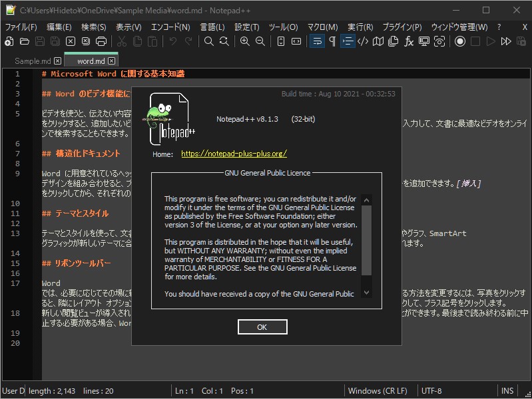Click Run Macro Multiple Times icon
The width and height of the screenshot is (532, 399).
click(x=506, y=41)
